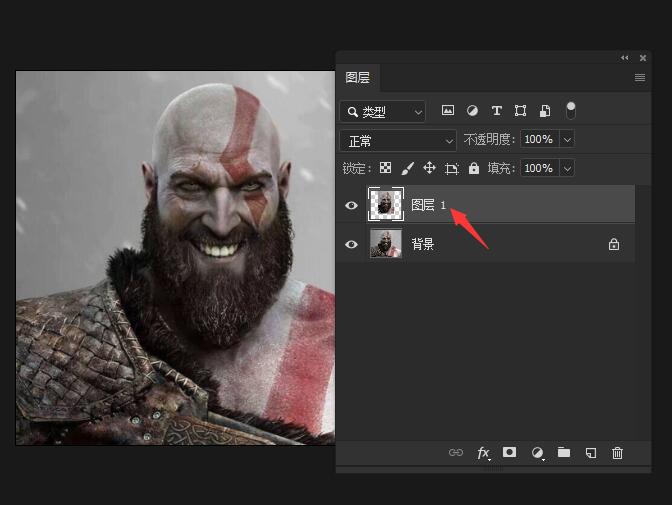Open the 类型 filter type dropdown
Viewport: 672px width, 505px height.
(383, 112)
